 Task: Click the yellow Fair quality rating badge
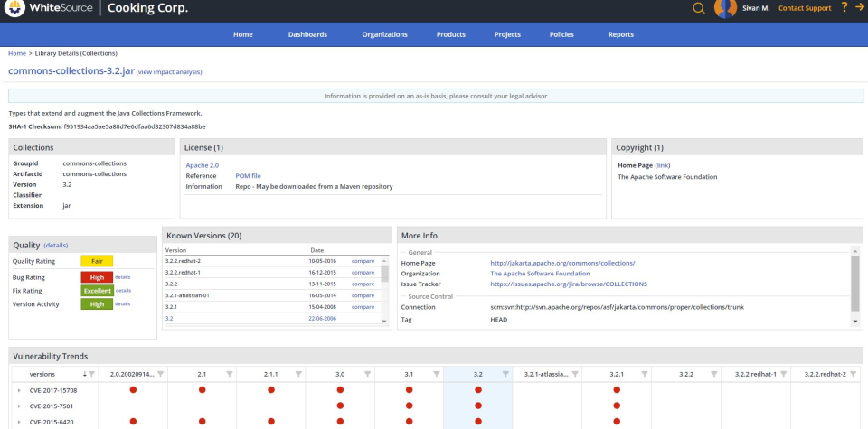tap(97, 261)
